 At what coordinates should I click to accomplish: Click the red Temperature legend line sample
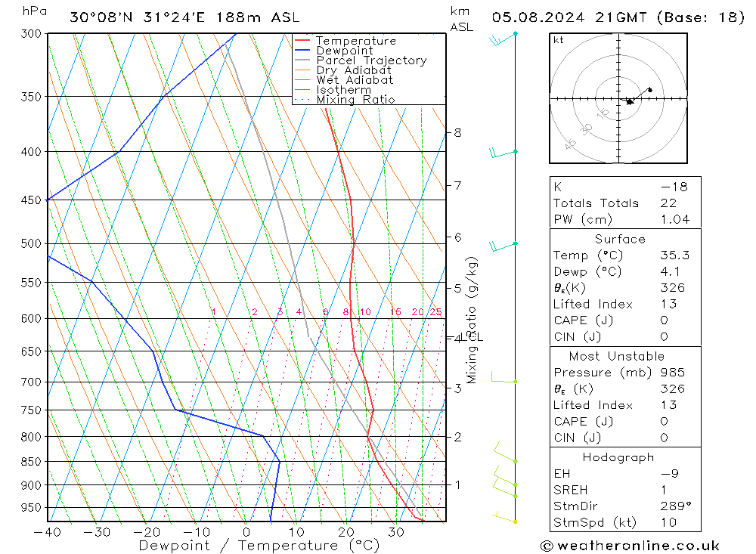pos(302,41)
